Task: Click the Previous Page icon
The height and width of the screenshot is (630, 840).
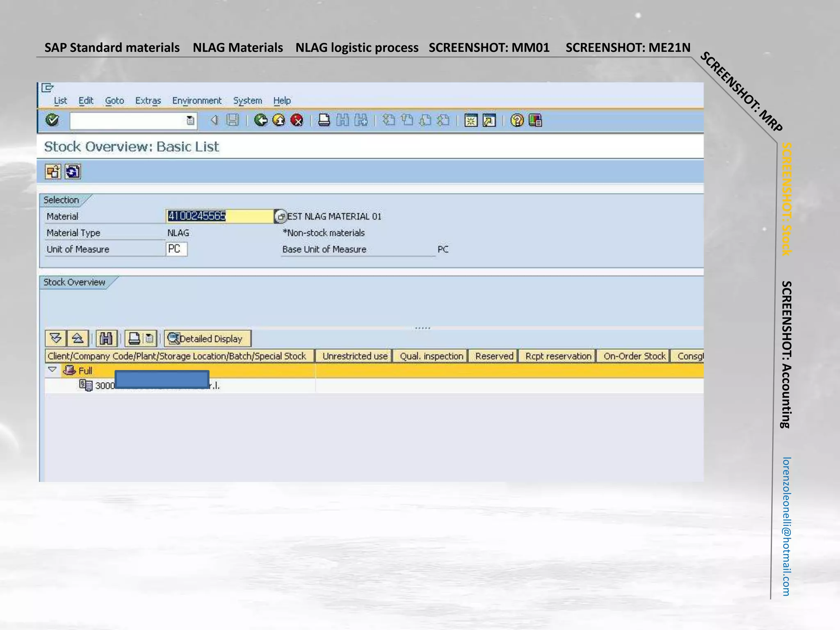Action: click(407, 121)
